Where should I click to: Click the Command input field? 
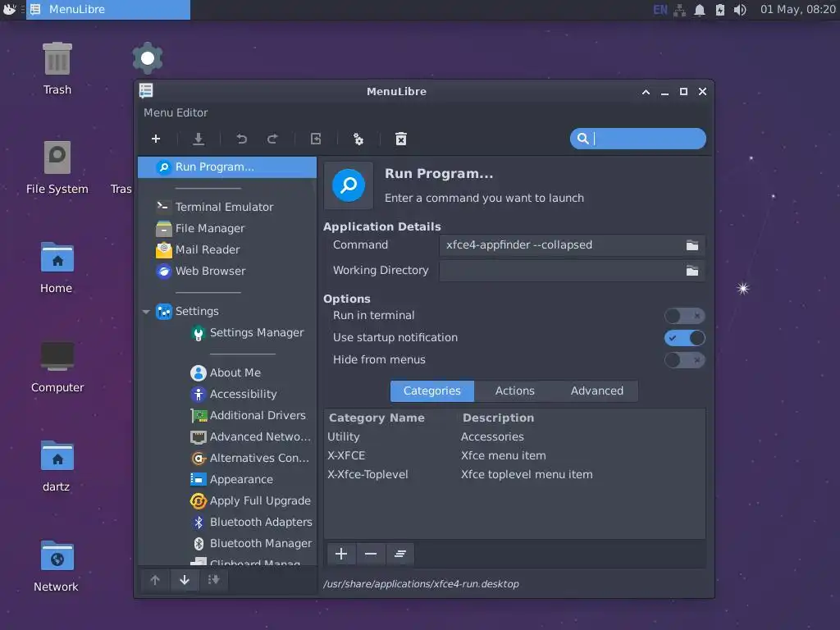(572, 245)
